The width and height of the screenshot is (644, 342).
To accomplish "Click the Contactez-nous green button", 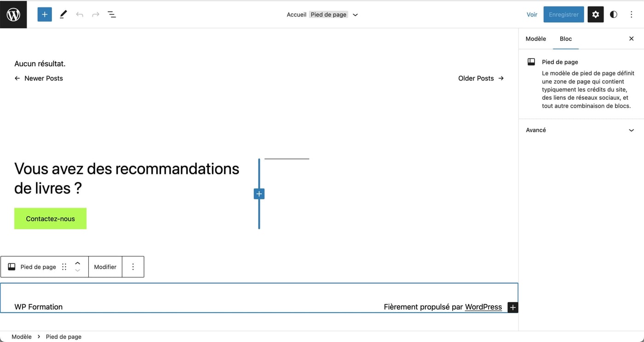I will (x=50, y=219).
